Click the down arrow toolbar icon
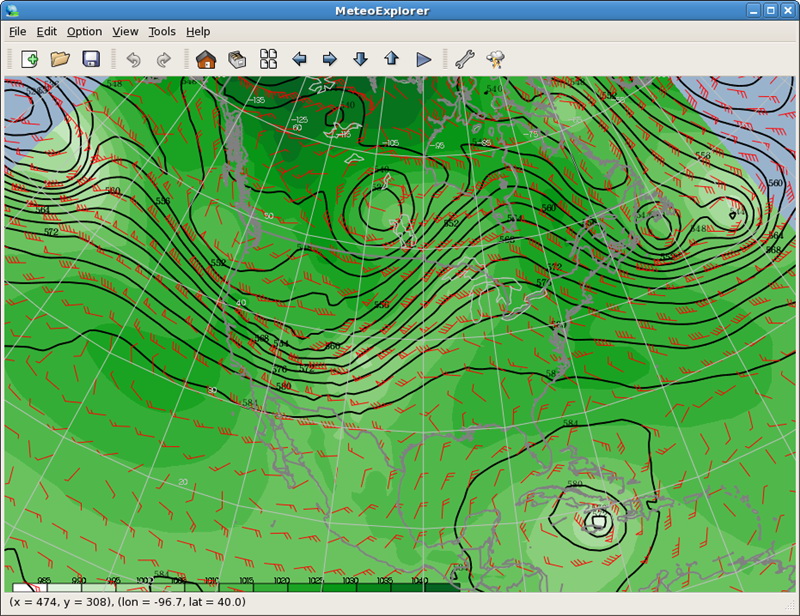The height and width of the screenshot is (616, 800). pos(360,59)
